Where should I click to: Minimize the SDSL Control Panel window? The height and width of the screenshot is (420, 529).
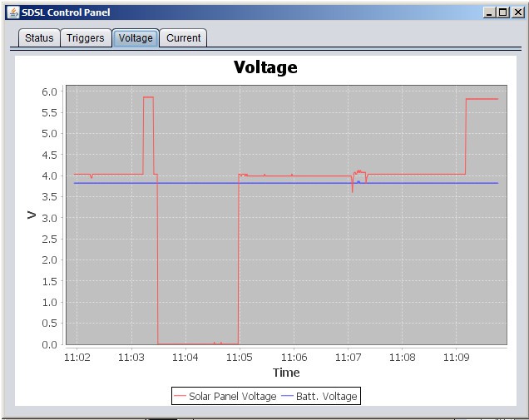(x=489, y=12)
